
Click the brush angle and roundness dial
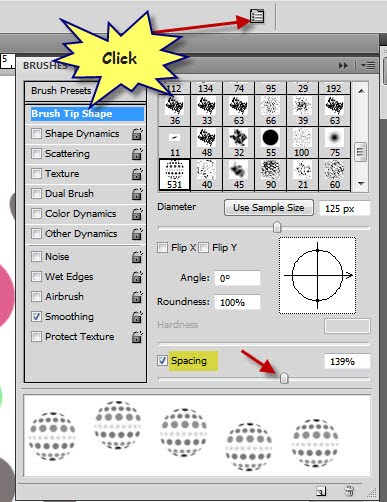pos(317,275)
